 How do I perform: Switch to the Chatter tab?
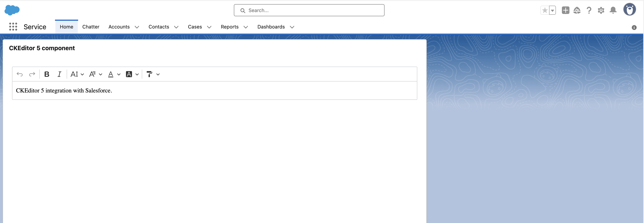(x=91, y=27)
